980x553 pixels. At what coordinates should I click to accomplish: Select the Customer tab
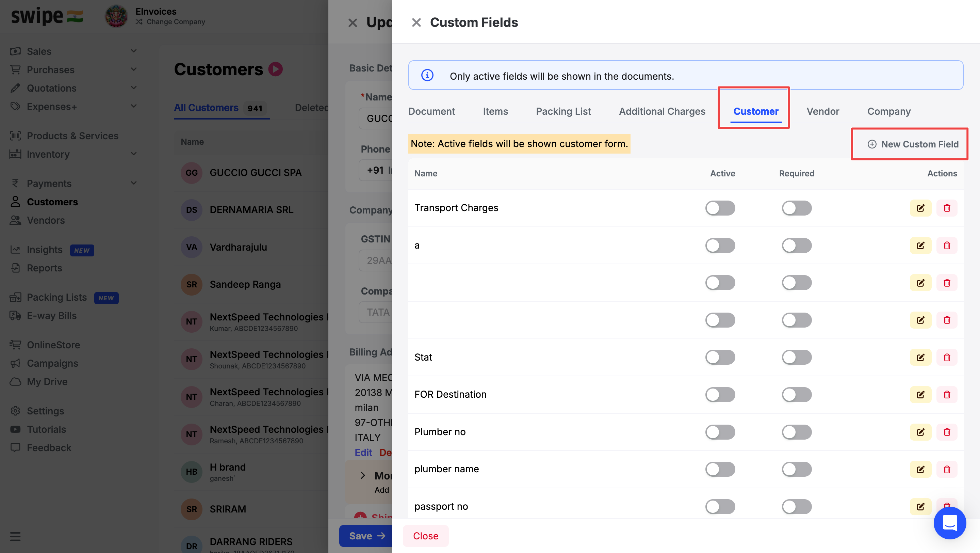pos(755,111)
